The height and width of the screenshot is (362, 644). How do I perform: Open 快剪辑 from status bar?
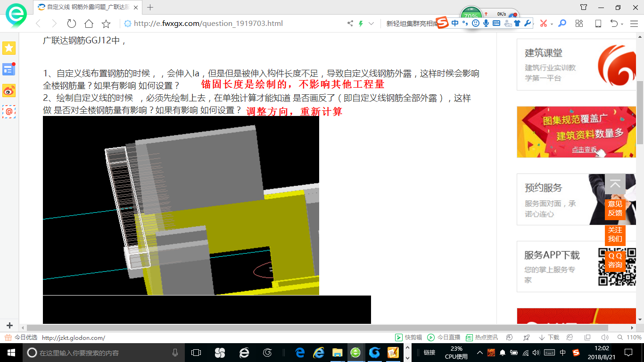pyautogui.click(x=409, y=337)
